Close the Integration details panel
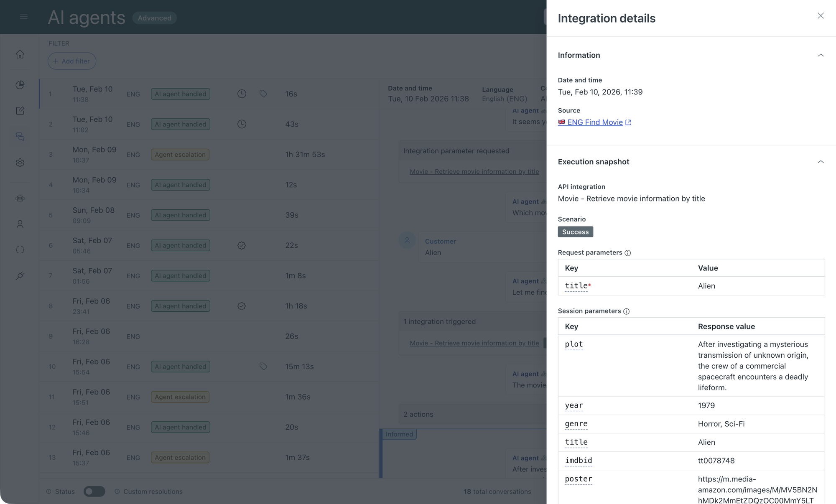The height and width of the screenshot is (504, 836). point(821,16)
